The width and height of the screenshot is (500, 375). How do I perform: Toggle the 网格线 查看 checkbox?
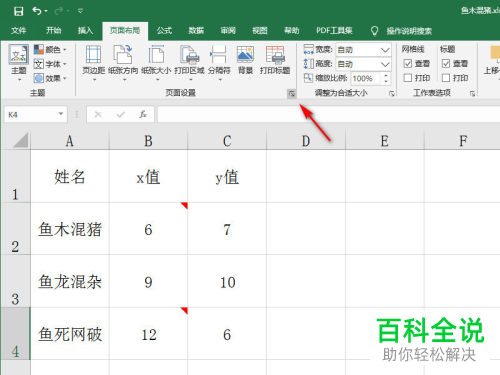408,63
